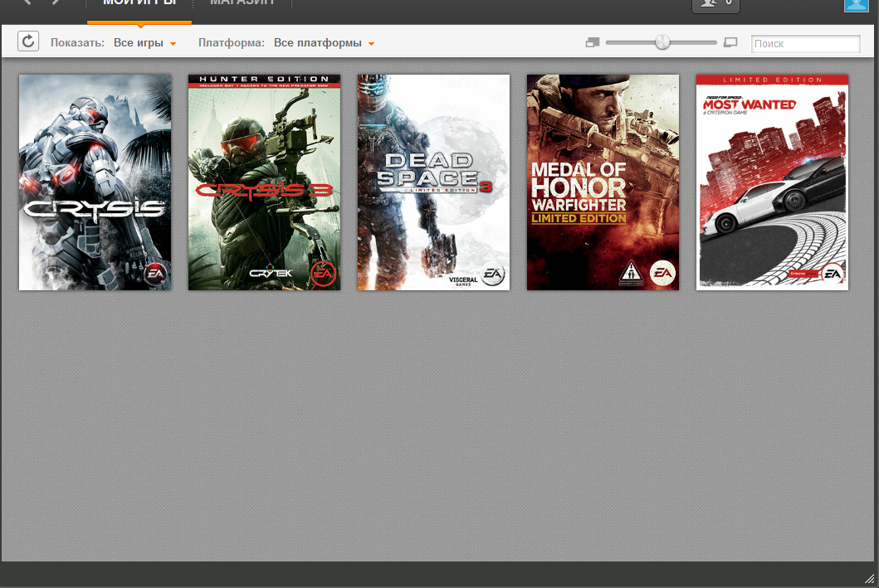The image size is (879, 588).
Task: Focus the Поиск search field
Action: [806, 44]
